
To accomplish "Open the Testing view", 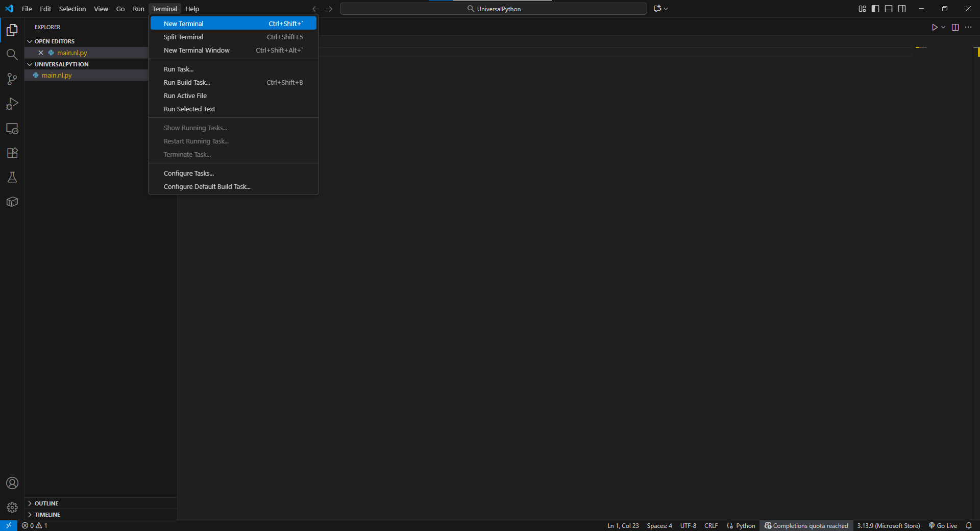I will (x=12, y=177).
